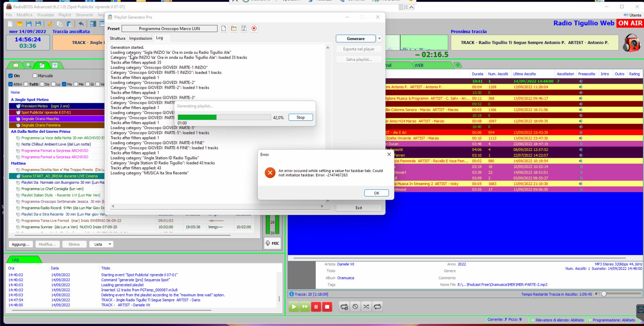644x326 pixels.
Task: Check the Do (Sunday) checkbox
Action: (x=42, y=84)
